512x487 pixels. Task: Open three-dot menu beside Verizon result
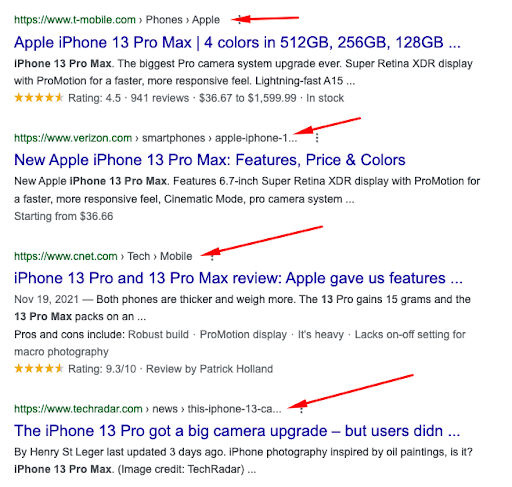pyautogui.click(x=317, y=138)
